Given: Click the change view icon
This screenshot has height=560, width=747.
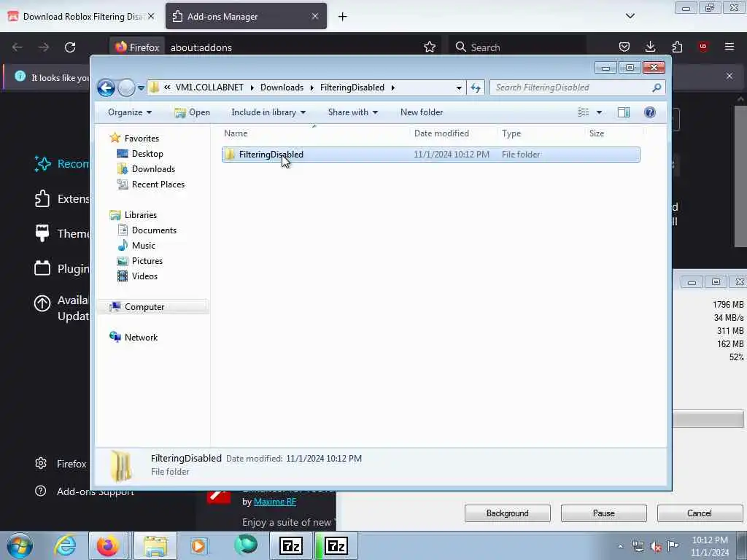Looking at the screenshot, I should tap(583, 112).
